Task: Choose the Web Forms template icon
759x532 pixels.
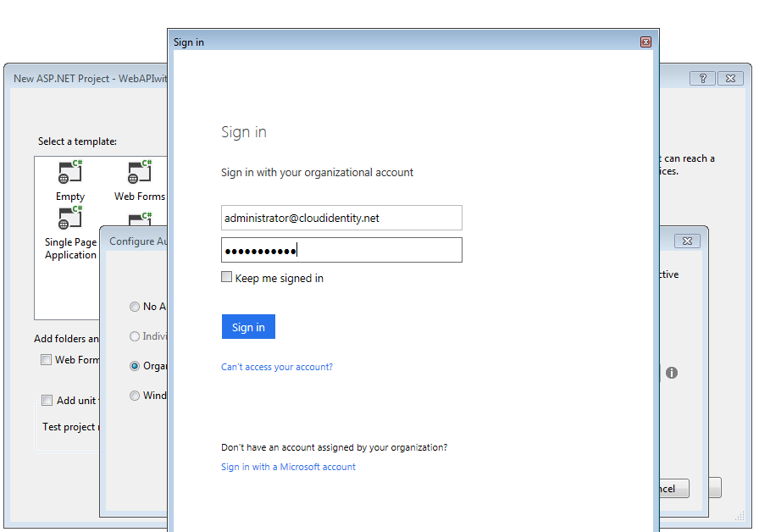Action: tap(140, 172)
